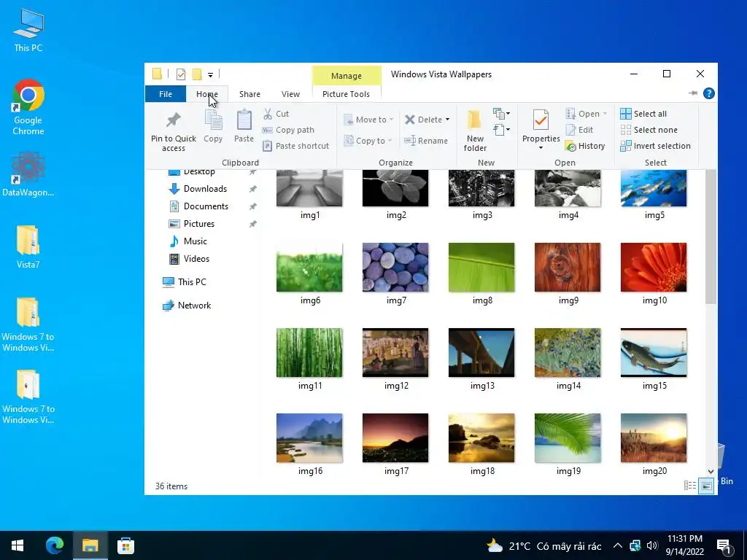Image resolution: width=747 pixels, height=560 pixels.
Task: Click the ribbon minimize pin icon
Action: pos(693,93)
